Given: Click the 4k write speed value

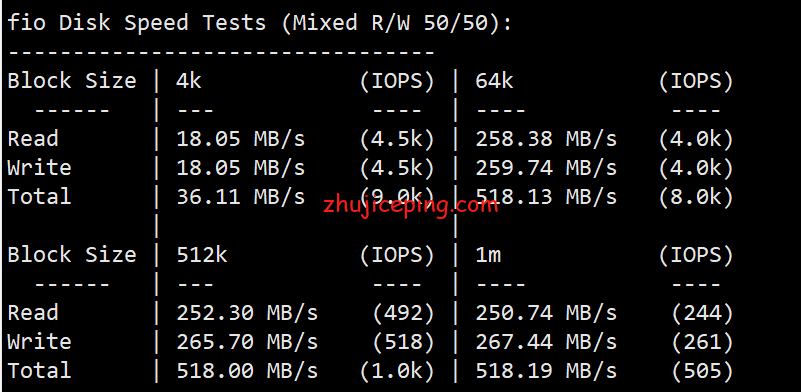Looking at the screenshot, I should point(241,169).
